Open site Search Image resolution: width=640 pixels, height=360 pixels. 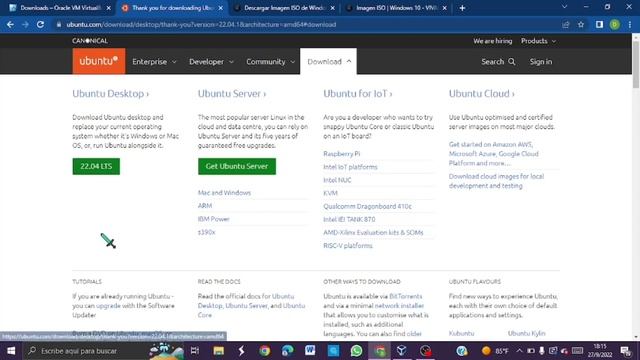coord(498,62)
